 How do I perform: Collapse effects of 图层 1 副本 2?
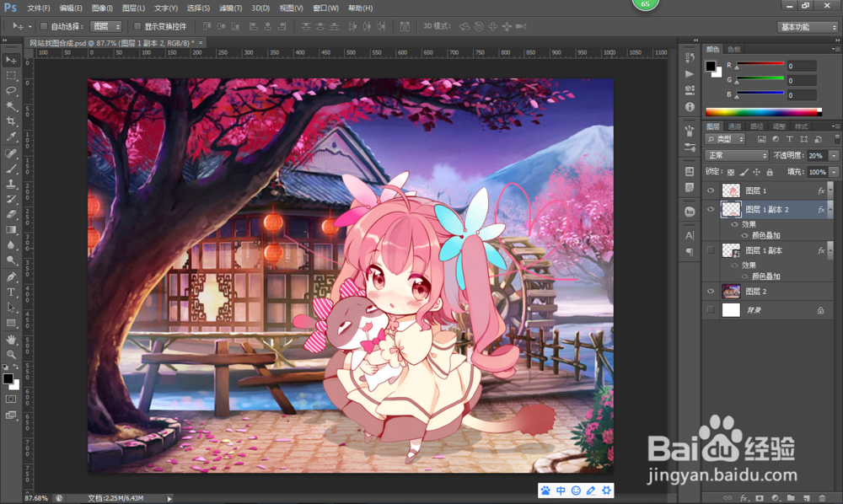pyautogui.click(x=830, y=208)
